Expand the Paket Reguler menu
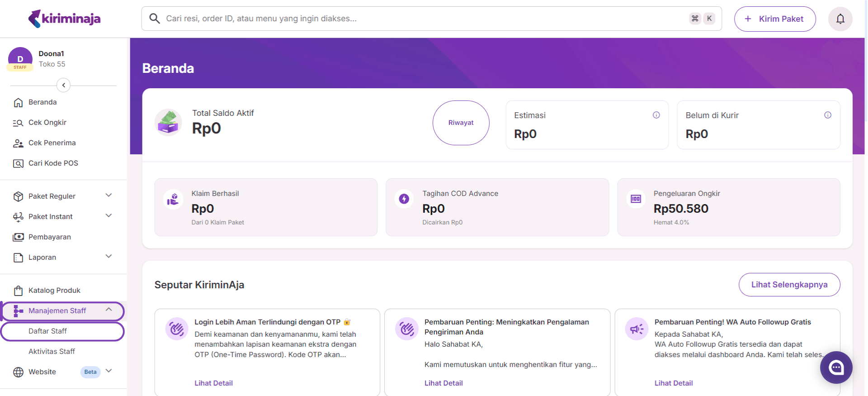Screen dimensions: 868x396 [x=108, y=196]
